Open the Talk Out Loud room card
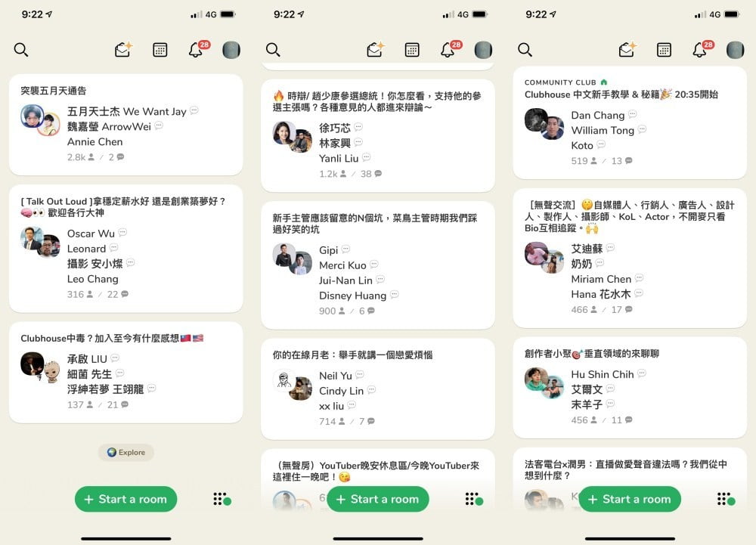The height and width of the screenshot is (545, 756). 125,249
